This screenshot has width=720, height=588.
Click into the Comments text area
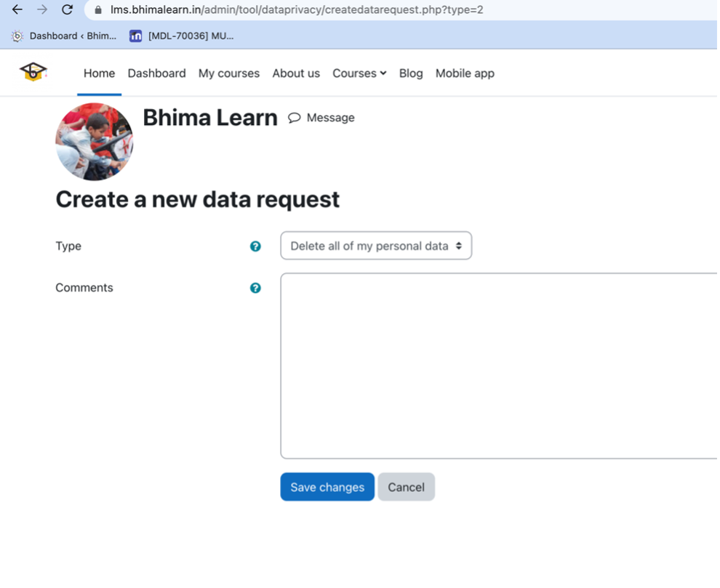[499, 366]
